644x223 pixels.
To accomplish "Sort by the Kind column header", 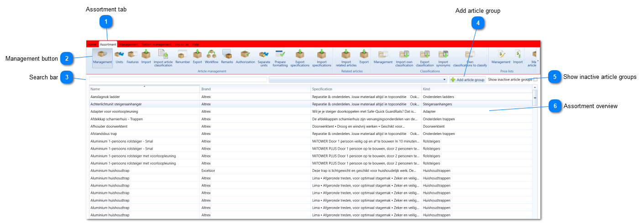I will coord(476,89).
